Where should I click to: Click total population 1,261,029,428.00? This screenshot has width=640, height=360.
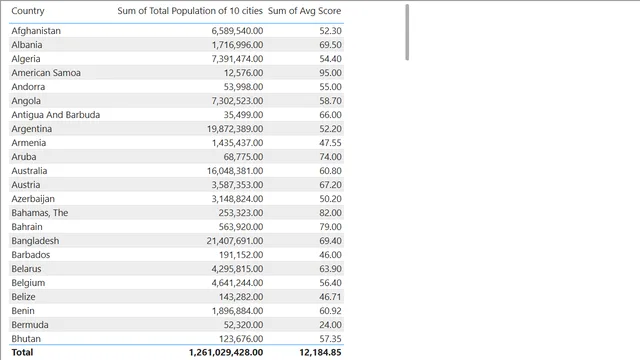[x=226, y=352]
